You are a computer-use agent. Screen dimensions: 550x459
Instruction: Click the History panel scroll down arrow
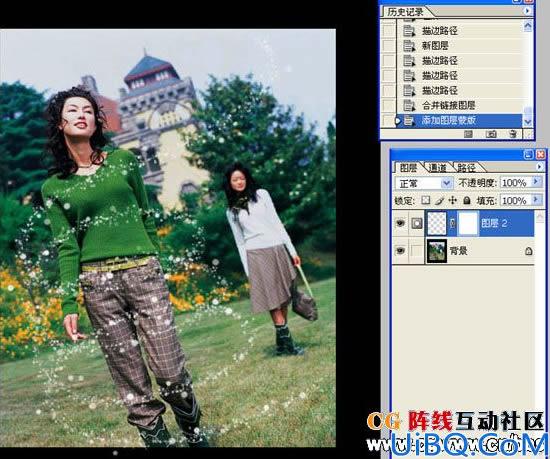(x=528, y=122)
